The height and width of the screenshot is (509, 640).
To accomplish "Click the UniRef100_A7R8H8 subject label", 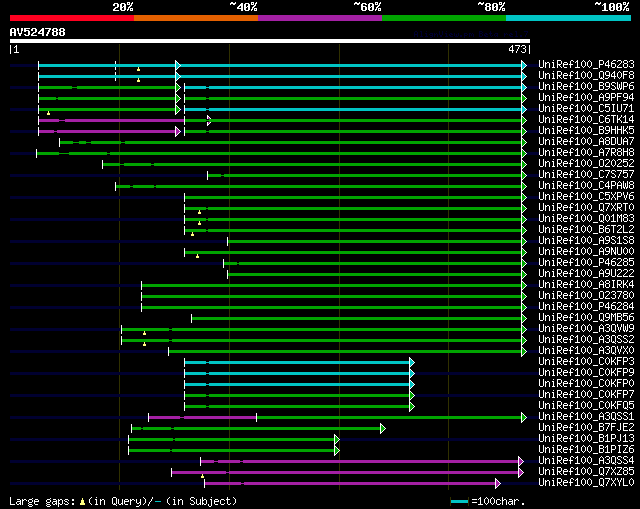I will pos(586,153).
